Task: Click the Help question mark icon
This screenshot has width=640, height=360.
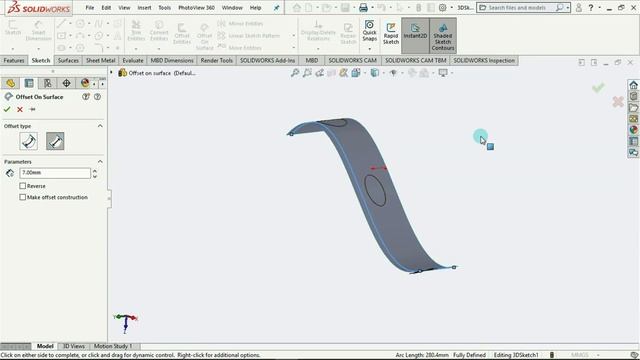Action: pyautogui.click(x=591, y=8)
